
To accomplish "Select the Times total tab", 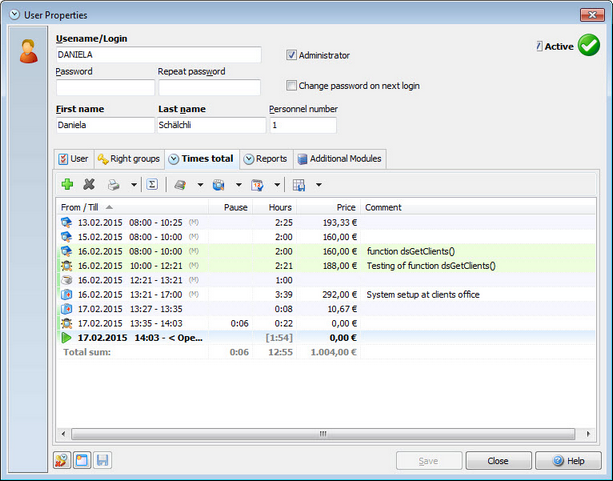I will click(202, 159).
